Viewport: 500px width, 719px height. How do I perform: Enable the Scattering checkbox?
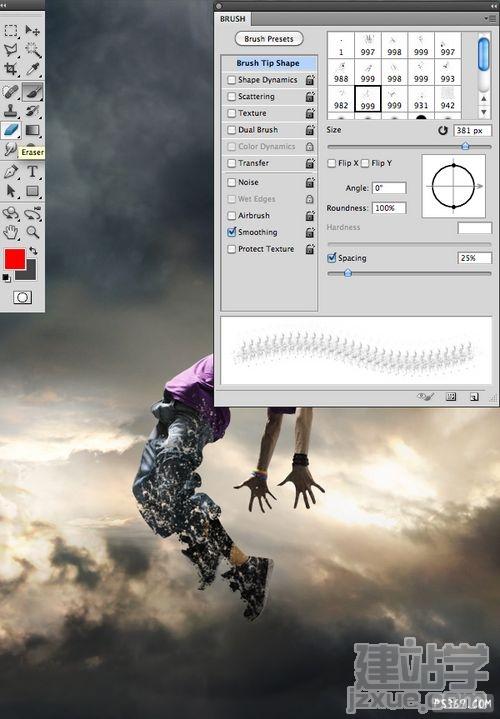click(x=232, y=96)
